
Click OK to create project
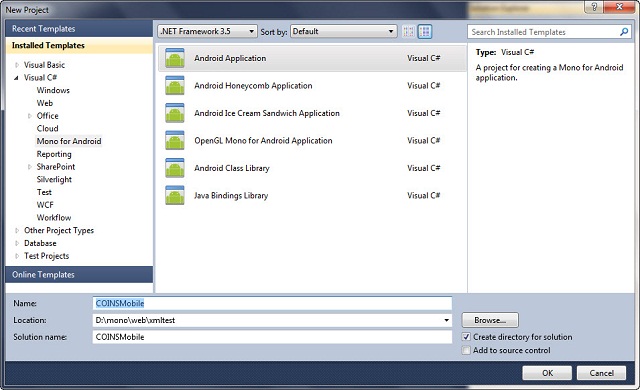click(x=547, y=373)
